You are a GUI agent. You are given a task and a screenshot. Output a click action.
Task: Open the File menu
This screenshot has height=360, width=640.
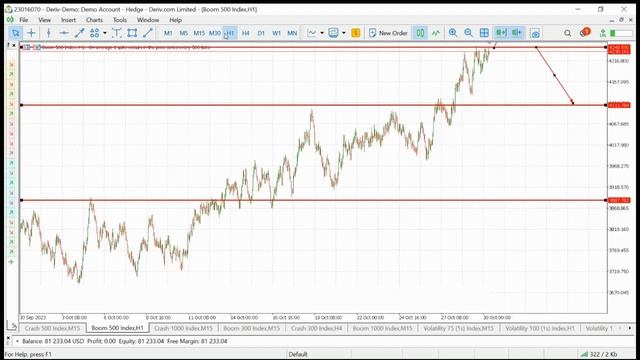(x=24, y=20)
